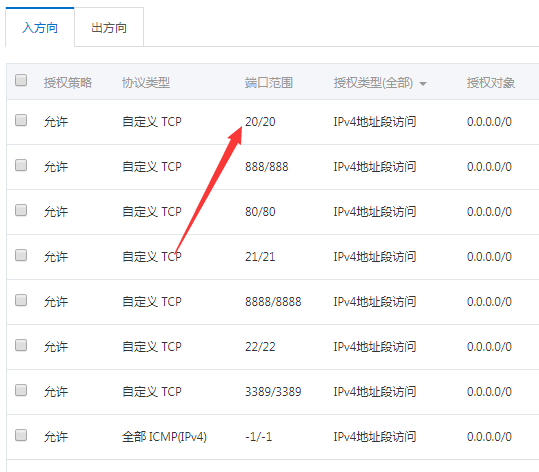Click 0.0.0.0/0 in the 888/888 row
This screenshot has width=539, height=472.
[489, 167]
